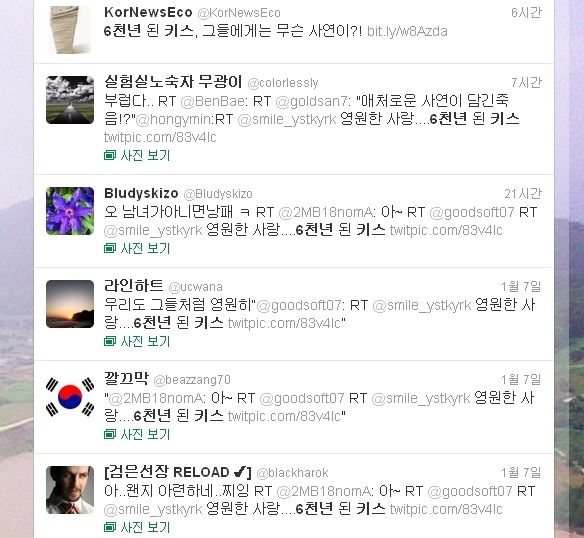The image size is (584, 538).
Task: Open the sunset avatar of 라인하트
Action: click(70, 304)
